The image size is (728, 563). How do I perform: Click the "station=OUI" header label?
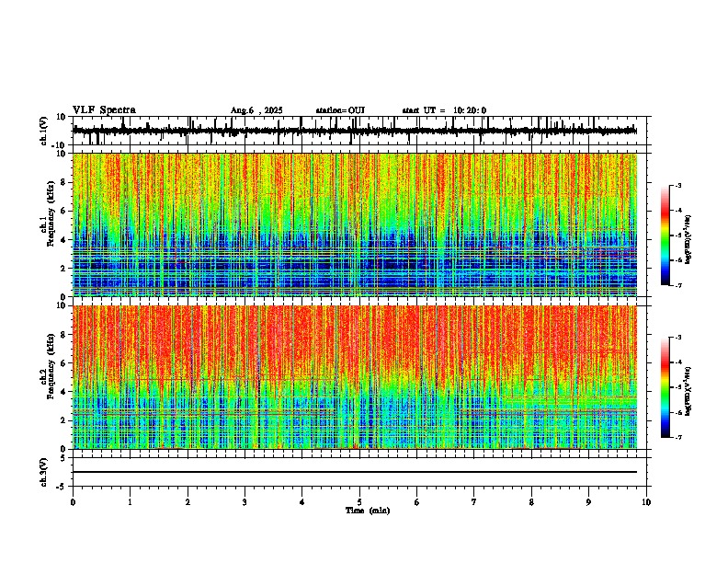pyautogui.click(x=340, y=110)
